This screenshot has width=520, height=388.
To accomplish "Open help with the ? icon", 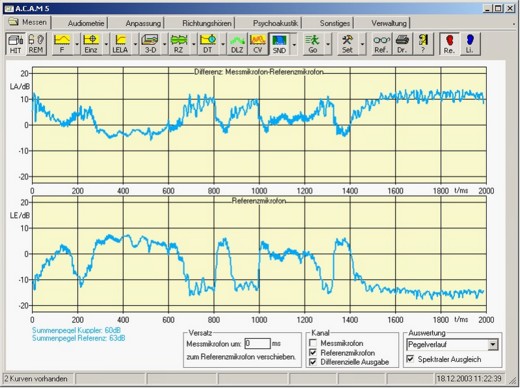I will tap(423, 44).
